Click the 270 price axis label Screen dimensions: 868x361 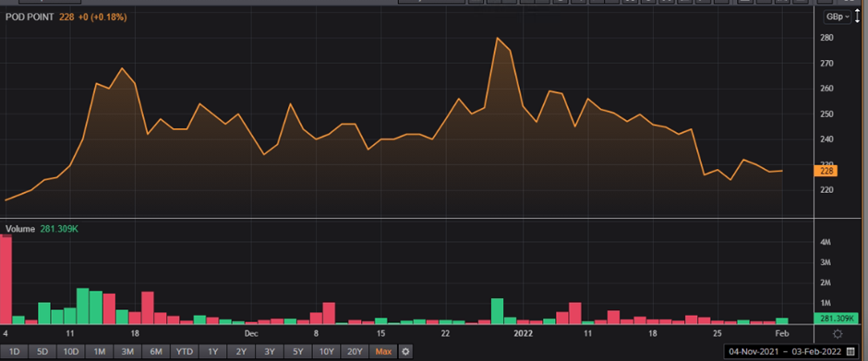pos(827,63)
